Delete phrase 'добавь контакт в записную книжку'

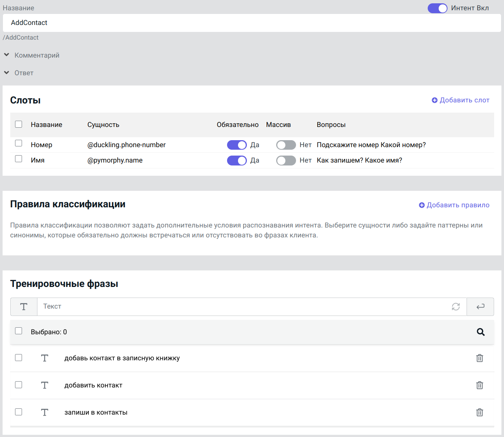479,358
